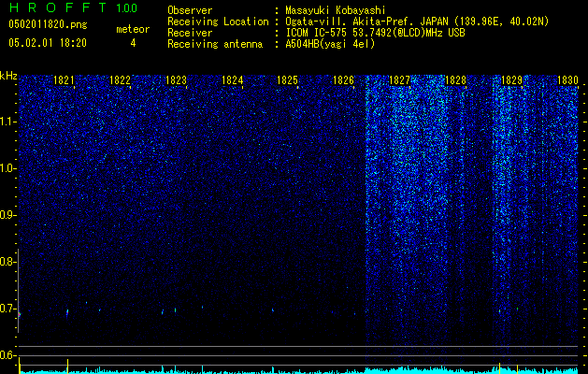This screenshot has width=588, height=374.
Task: Click the 'Receiving antenna' label
Action: [x=215, y=44]
